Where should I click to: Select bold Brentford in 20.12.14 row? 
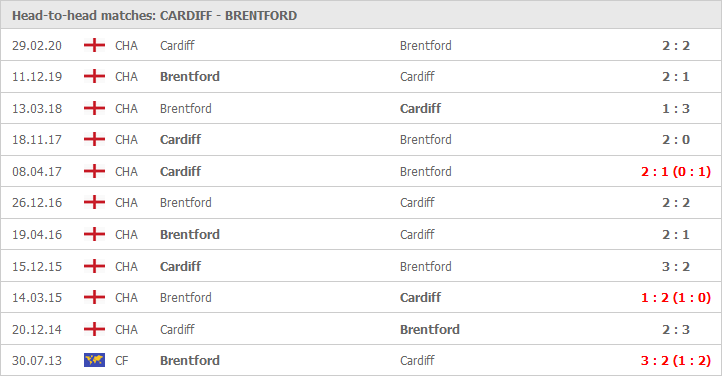point(430,330)
